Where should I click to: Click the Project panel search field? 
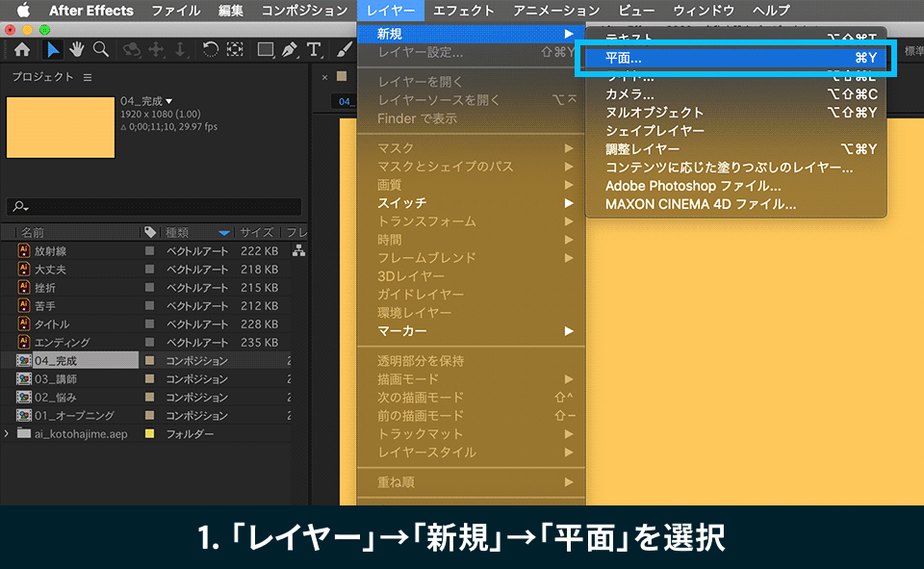(154, 206)
